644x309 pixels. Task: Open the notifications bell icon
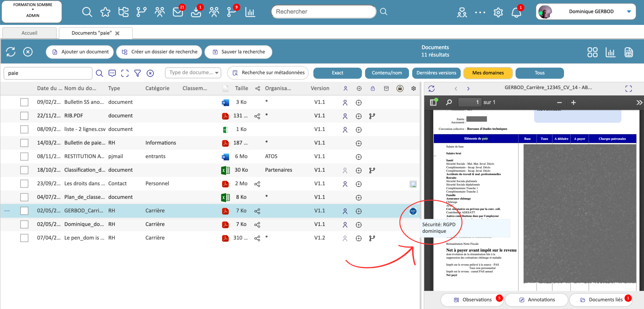coord(516,12)
